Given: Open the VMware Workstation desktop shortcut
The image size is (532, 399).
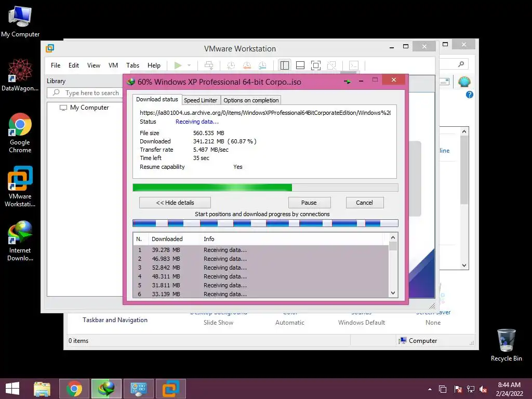Looking at the screenshot, I should [x=20, y=187].
